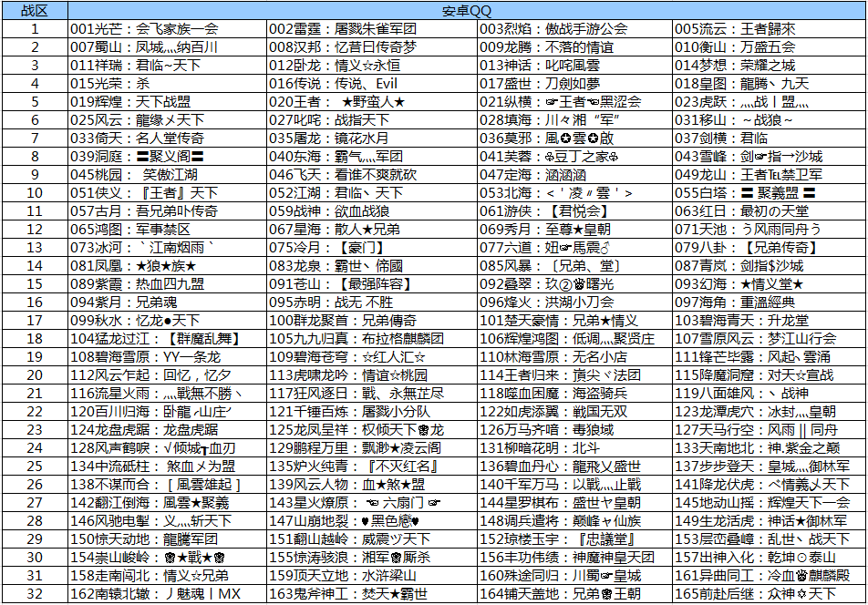Click cell 046飞天：看谁不爽就砍
Image resolution: width=868 pixels, height=605 pixels.
pyautogui.click(x=372, y=175)
